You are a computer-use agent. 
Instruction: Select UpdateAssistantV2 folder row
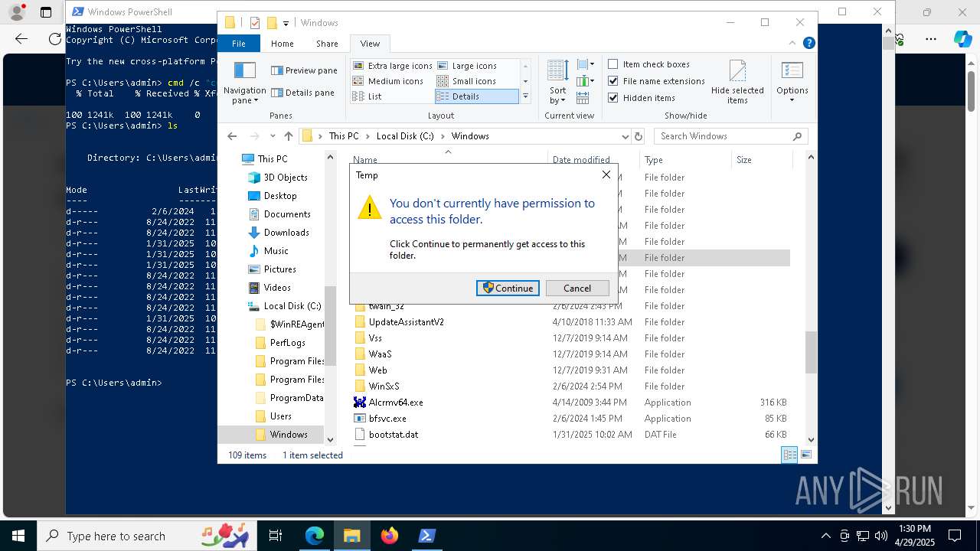(570, 322)
